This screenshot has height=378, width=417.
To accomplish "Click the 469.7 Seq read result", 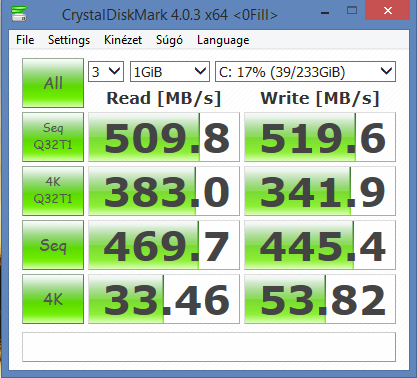I will (x=164, y=245).
